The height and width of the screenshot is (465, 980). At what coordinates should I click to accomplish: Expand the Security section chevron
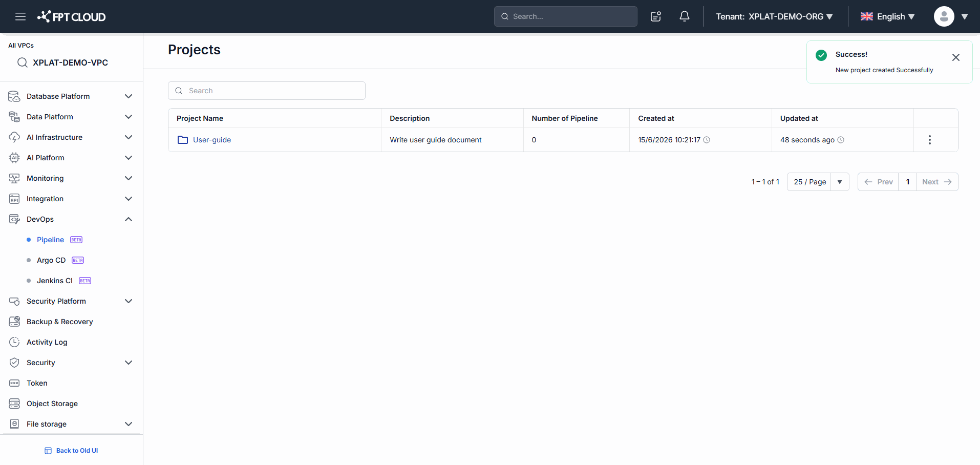(x=129, y=363)
